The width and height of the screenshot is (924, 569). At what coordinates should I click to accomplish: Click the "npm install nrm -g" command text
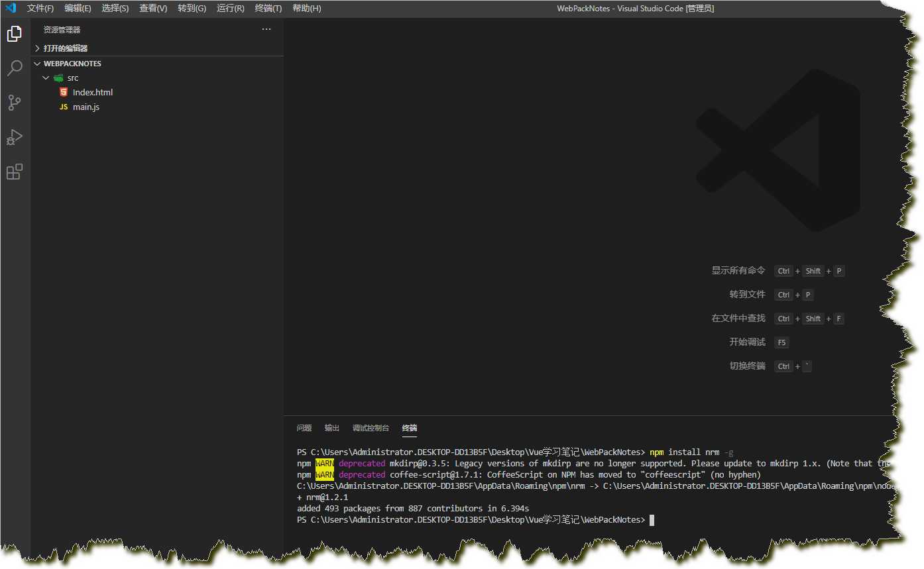click(691, 452)
